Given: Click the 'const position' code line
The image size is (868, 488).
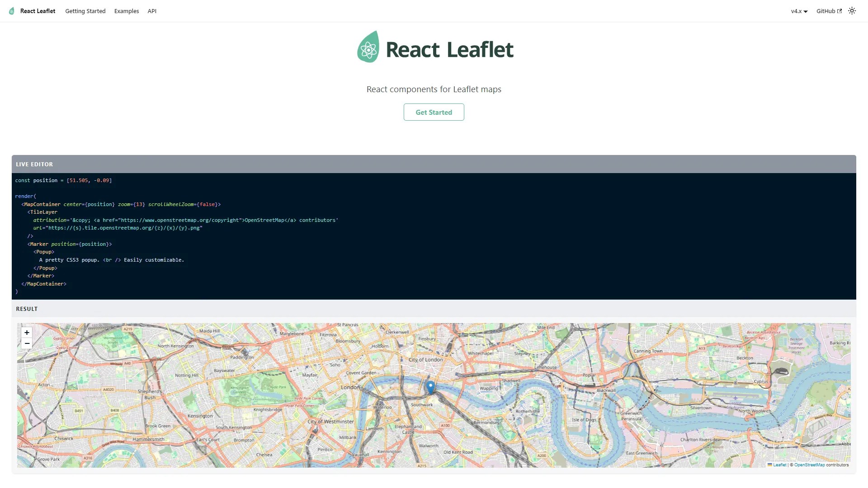Looking at the screenshot, I should [x=63, y=180].
